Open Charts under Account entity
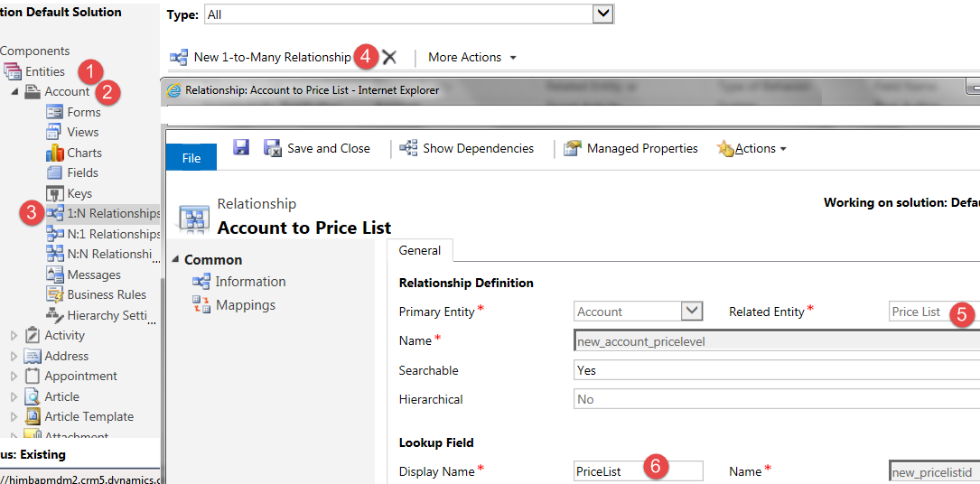This screenshot has width=980, height=484. tap(84, 153)
